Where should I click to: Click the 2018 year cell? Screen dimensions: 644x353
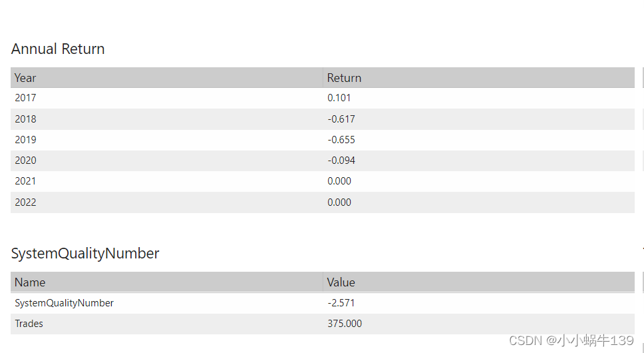click(25, 119)
